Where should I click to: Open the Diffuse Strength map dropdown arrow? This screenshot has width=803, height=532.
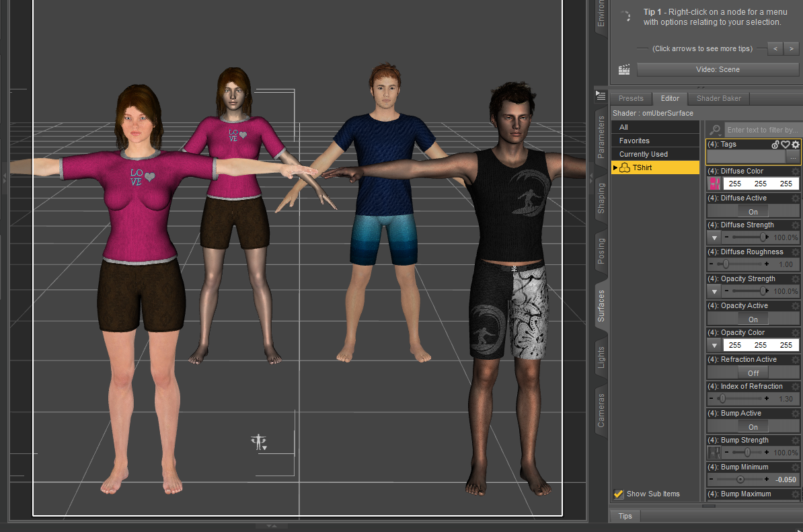(713, 237)
